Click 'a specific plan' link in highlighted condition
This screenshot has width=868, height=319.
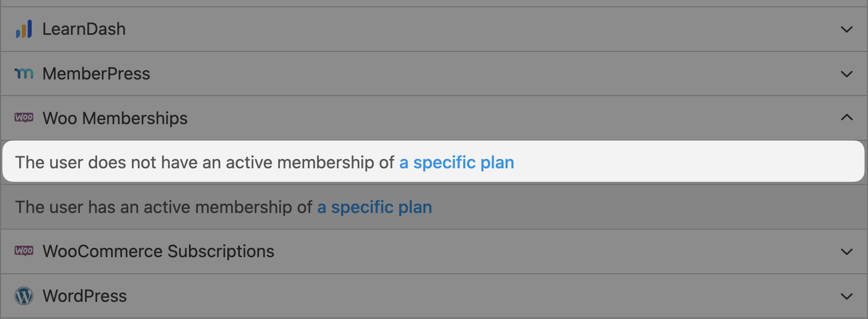click(456, 163)
